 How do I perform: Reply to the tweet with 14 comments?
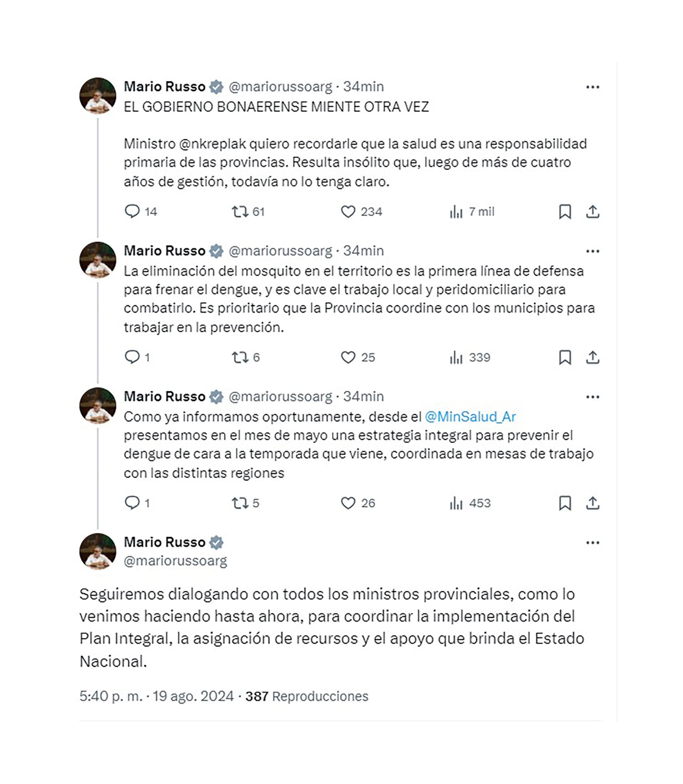pyautogui.click(x=132, y=212)
